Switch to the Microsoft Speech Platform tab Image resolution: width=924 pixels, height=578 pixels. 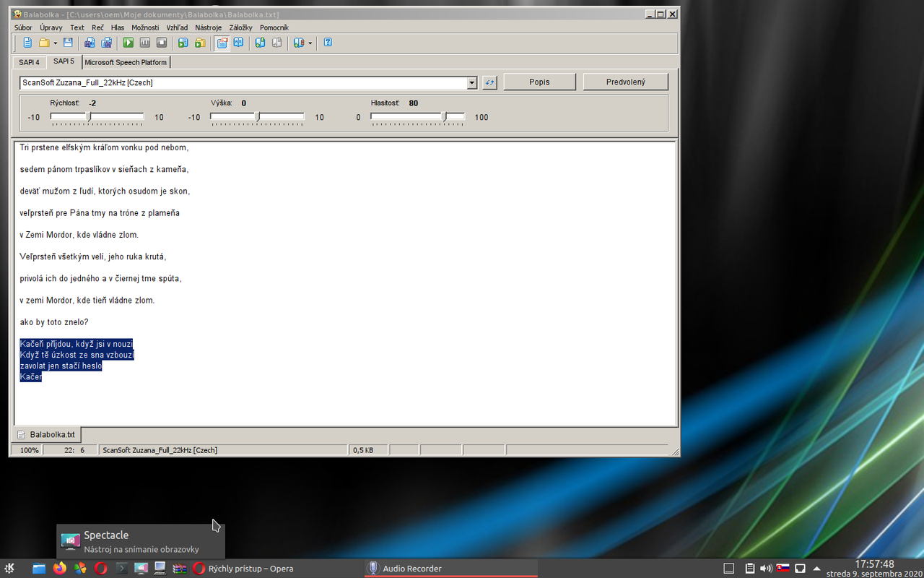126,62
